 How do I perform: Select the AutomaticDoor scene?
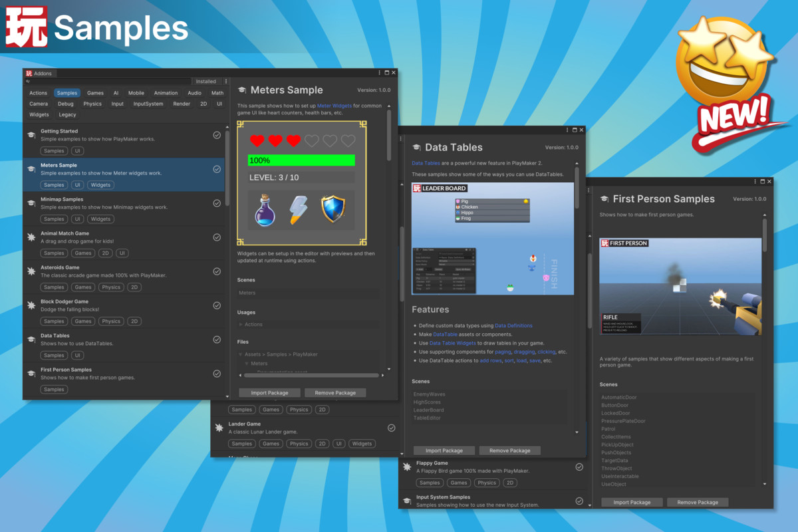click(619, 398)
